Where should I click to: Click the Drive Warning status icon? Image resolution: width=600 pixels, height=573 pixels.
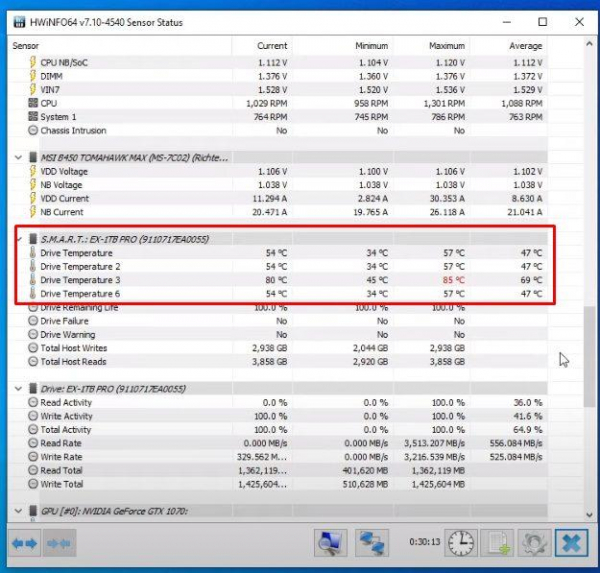tap(33, 335)
